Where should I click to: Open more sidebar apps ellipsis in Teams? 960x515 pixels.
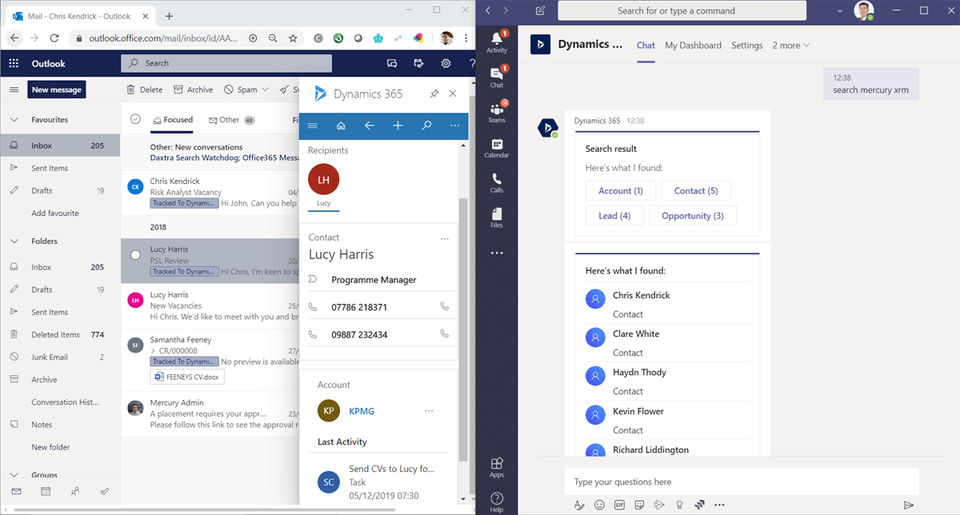pyautogui.click(x=497, y=253)
